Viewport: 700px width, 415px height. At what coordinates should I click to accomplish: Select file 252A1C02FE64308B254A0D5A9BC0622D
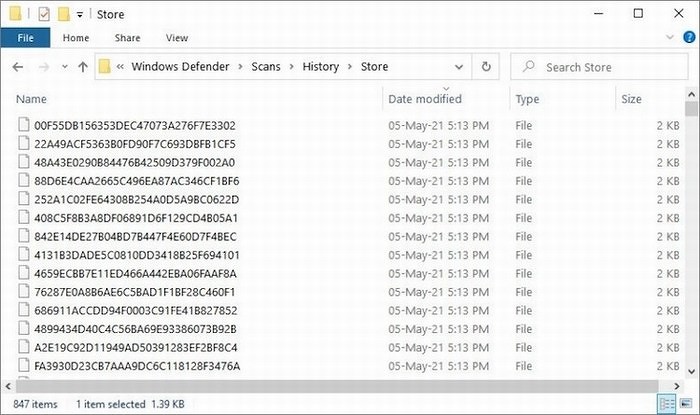coord(137,200)
